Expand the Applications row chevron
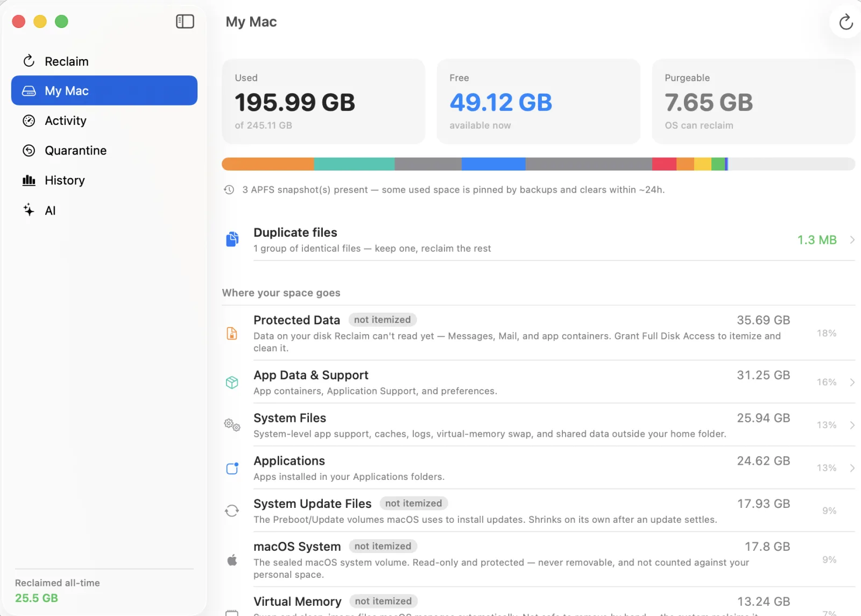Screen dimensions: 861x616 [852, 468]
